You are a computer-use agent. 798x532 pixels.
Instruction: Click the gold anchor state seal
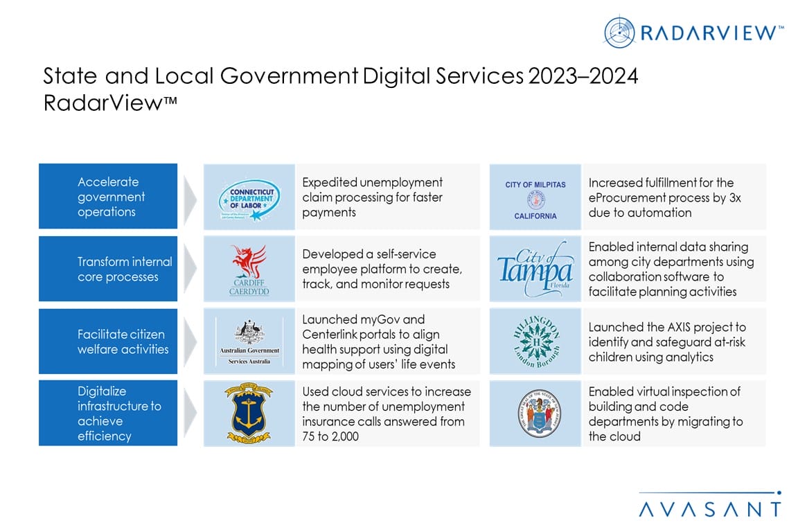tap(249, 414)
